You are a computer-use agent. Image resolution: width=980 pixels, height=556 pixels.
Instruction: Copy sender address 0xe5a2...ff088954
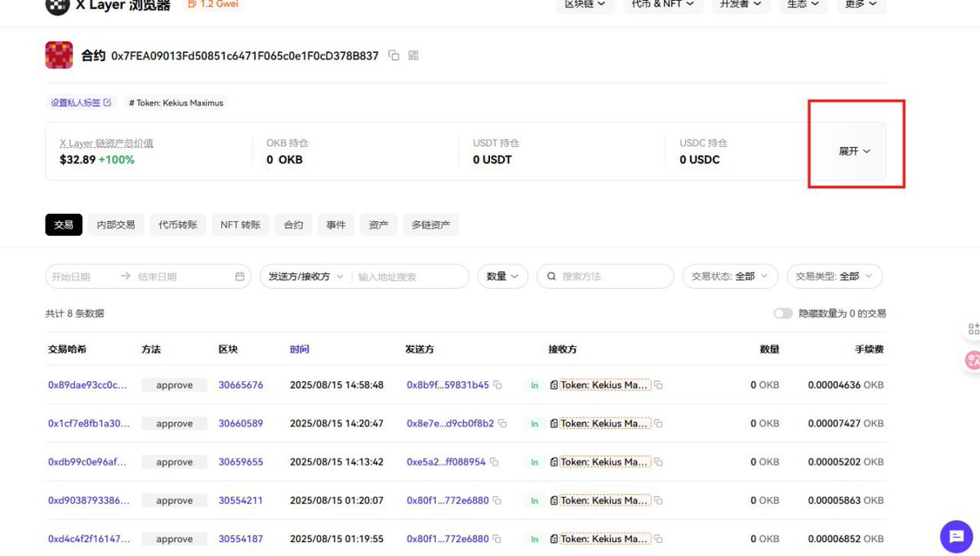[x=494, y=462]
